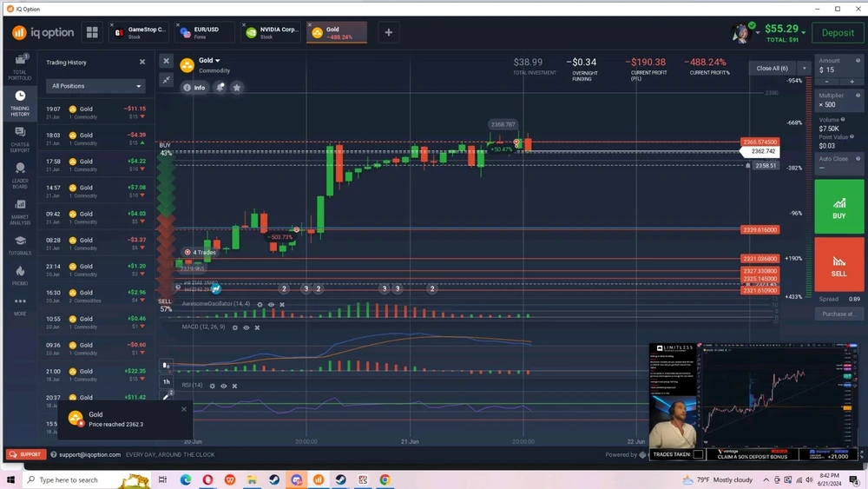Add Gold to favorites with star icon
Screen dimensions: 868x489
click(x=236, y=88)
